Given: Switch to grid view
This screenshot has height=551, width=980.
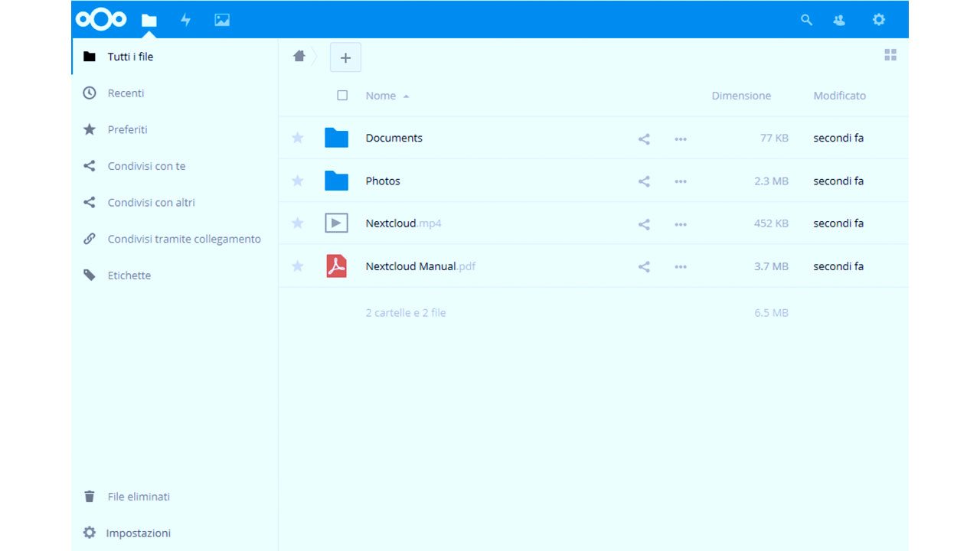Looking at the screenshot, I should pyautogui.click(x=890, y=55).
